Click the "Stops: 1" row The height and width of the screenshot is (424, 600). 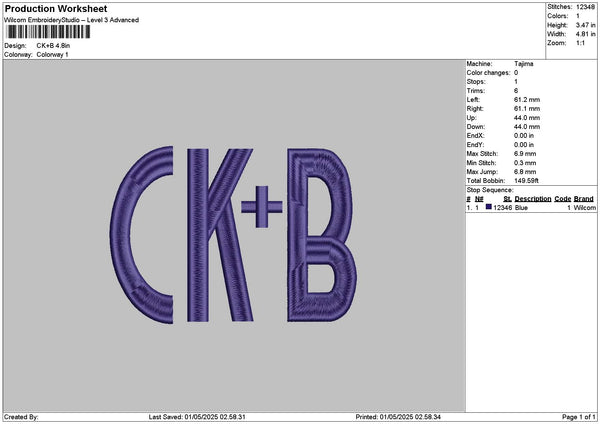coord(492,82)
